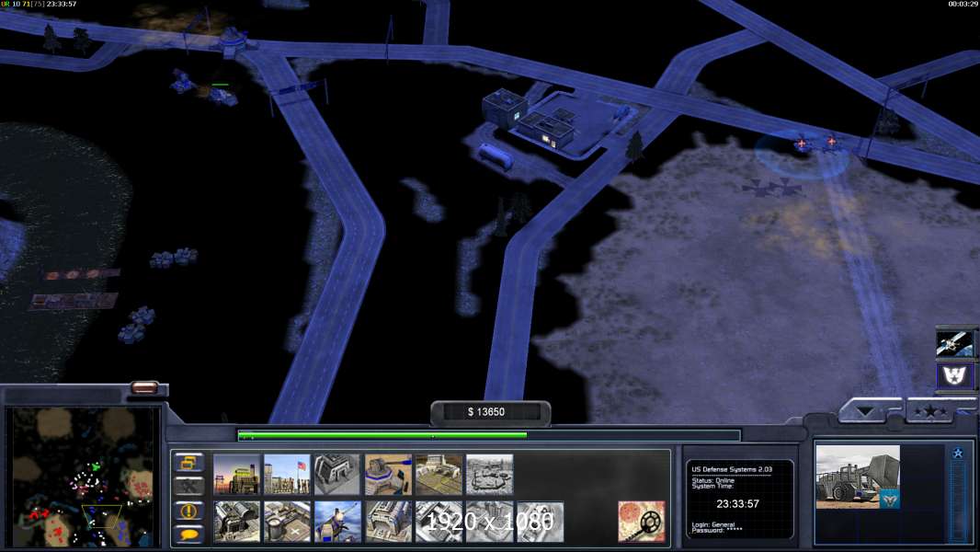Viewport: 980px width, 552px height.
Task: Click the 'Status: Online' line
Action: (x=712, y=480)
